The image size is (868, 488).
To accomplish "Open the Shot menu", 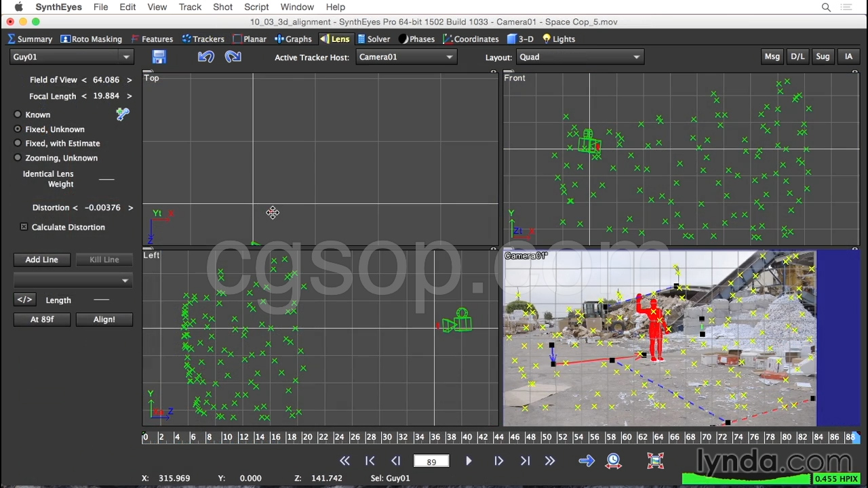I will 222,7.
